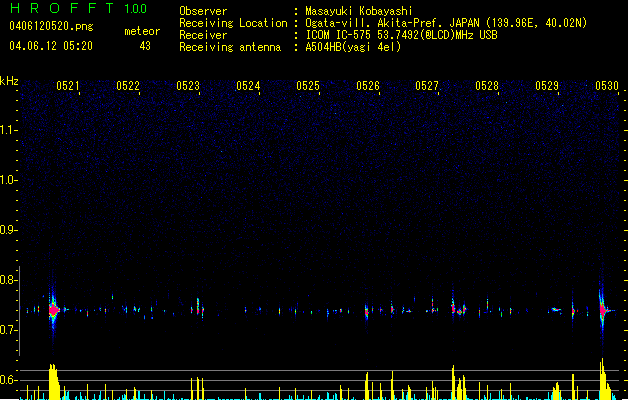Image resolution: width=629 pixels, height=400 pixels.
Task: Click the meteor count value 43
Action: (145, 46)
